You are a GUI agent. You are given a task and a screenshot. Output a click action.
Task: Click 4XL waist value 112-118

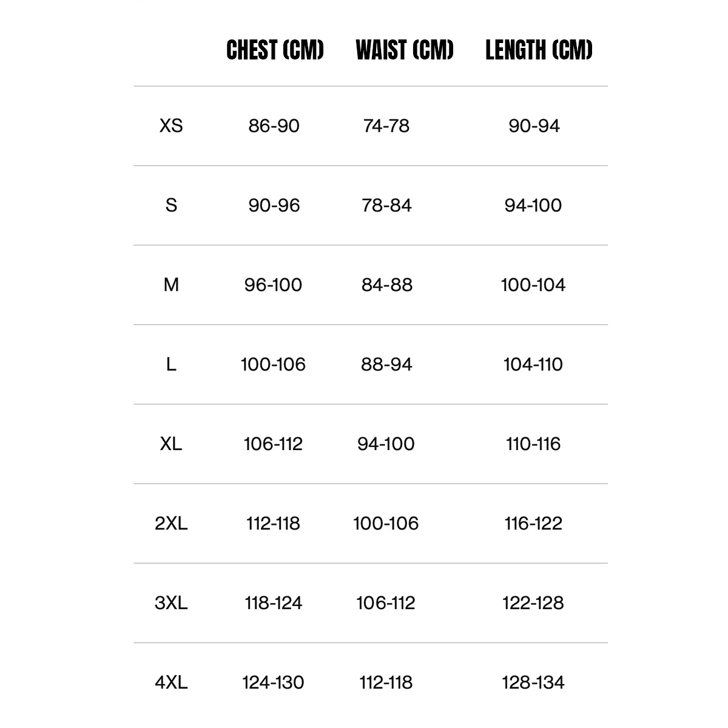[x=386, y=682]
